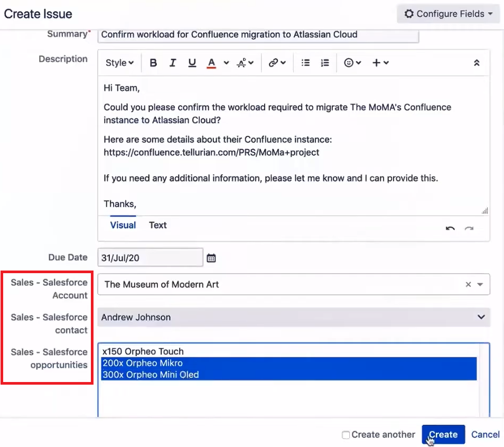Expand the Salesforce Account dropdown arrow

480,284
